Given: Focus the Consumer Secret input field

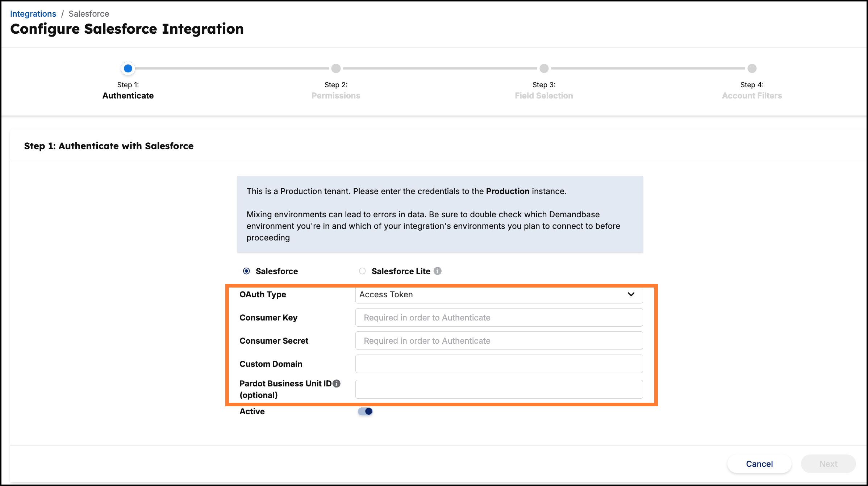Looking at the screenshot, I should [x=499, y=341].
